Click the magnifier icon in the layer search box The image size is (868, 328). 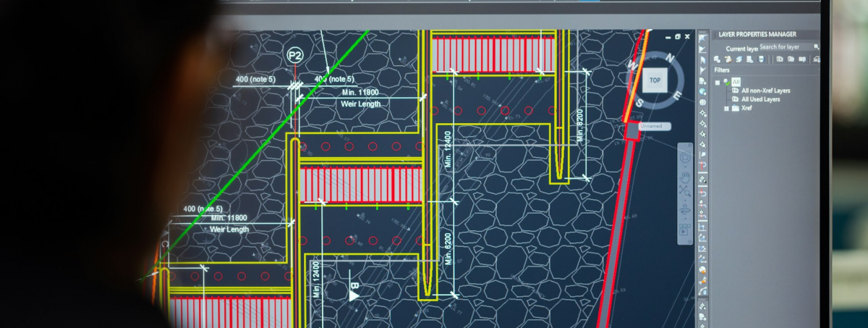click(x=817, y=47)
